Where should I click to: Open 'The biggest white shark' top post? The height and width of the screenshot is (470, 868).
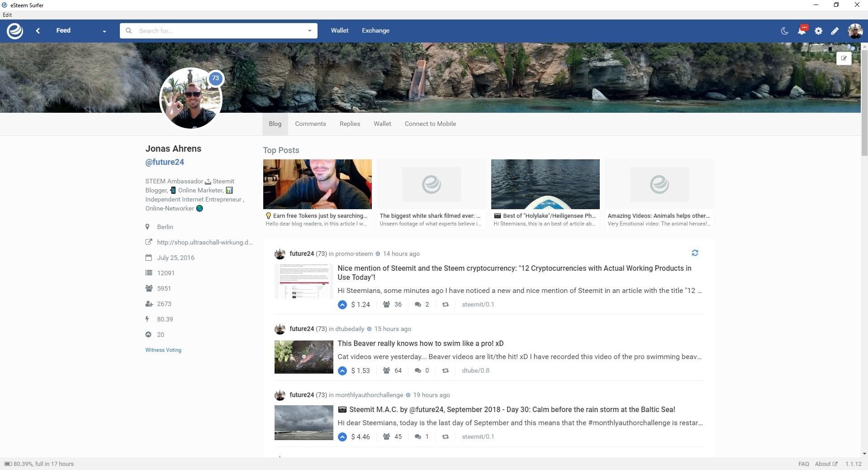[432, 193]
